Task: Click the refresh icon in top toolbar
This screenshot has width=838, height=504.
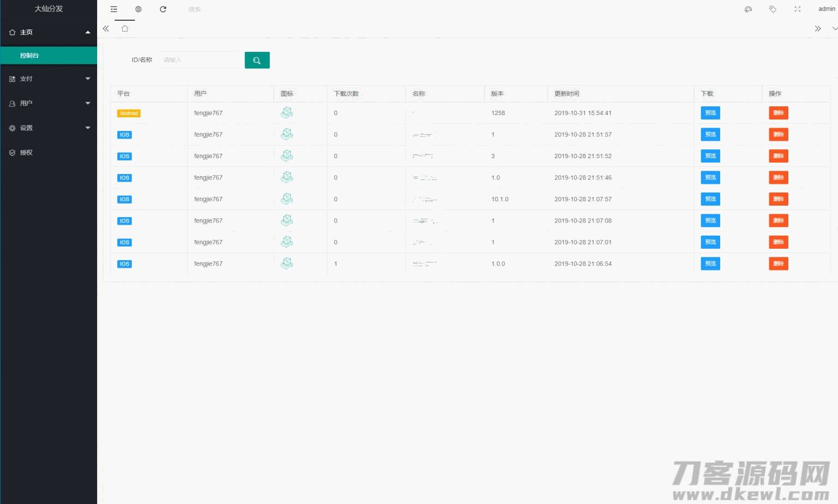Action: (163, 9)
